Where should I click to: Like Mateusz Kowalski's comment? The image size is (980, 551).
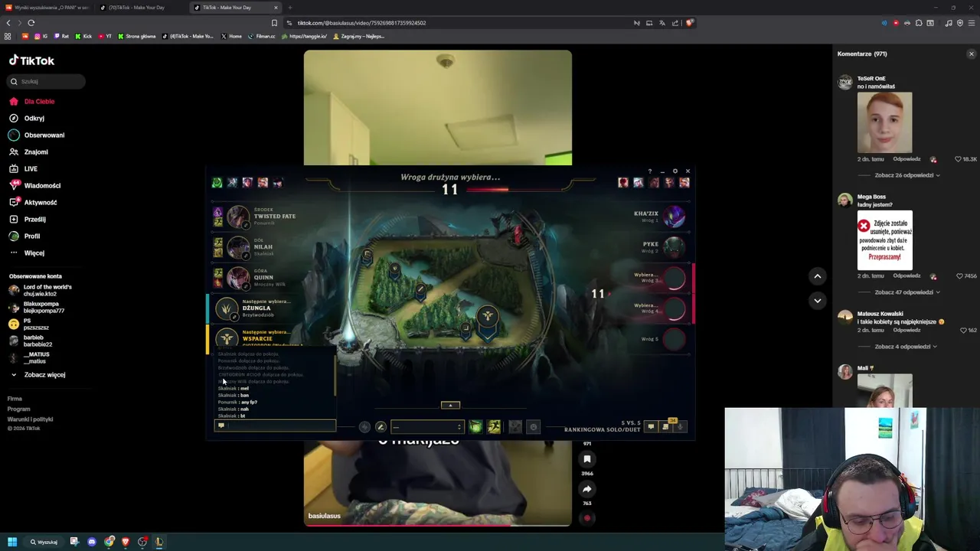tap(963, 331)
